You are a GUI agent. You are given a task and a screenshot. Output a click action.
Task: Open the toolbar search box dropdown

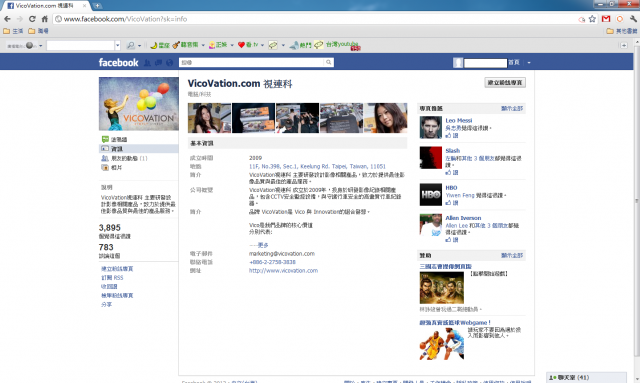[x=118, y=45]
